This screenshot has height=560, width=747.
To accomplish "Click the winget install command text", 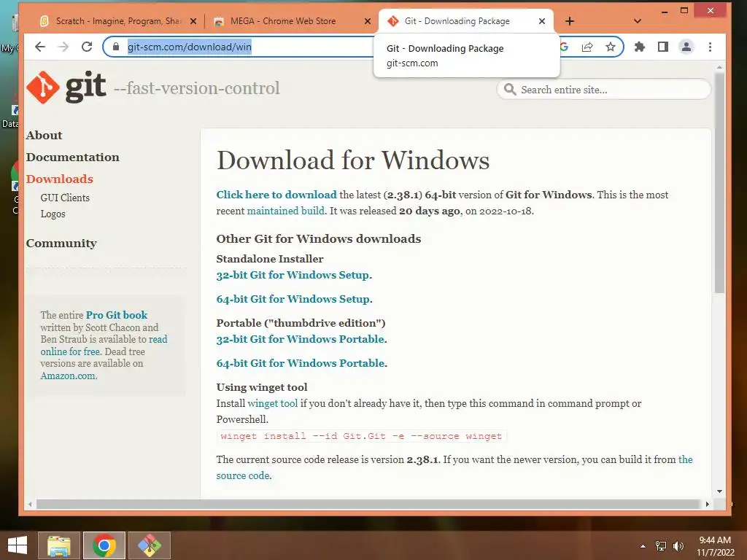I will coord(361,436).
